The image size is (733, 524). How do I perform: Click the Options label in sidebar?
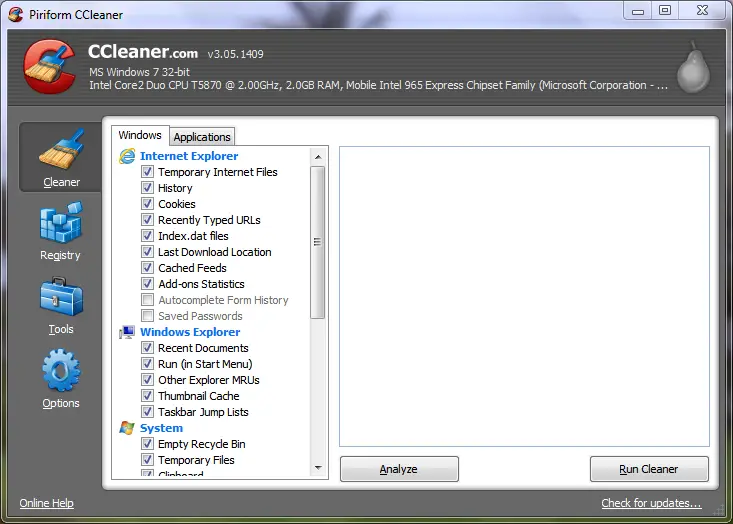tap(61, 403)
